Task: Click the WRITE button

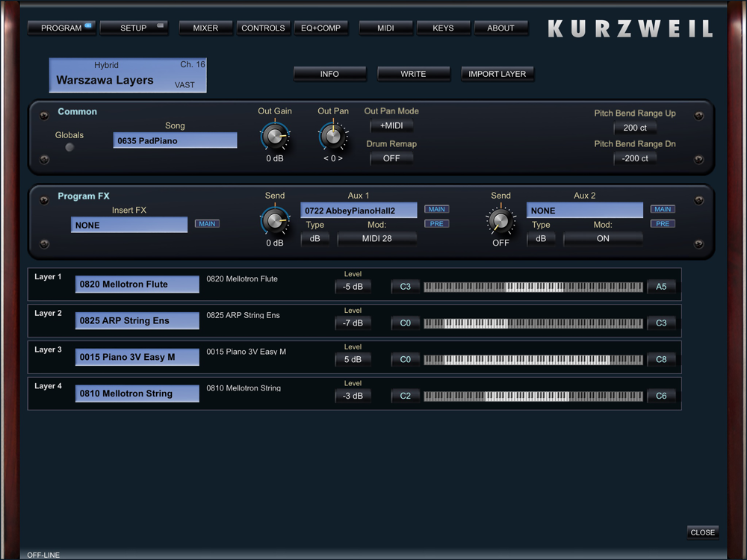Action: click(414, 74)
